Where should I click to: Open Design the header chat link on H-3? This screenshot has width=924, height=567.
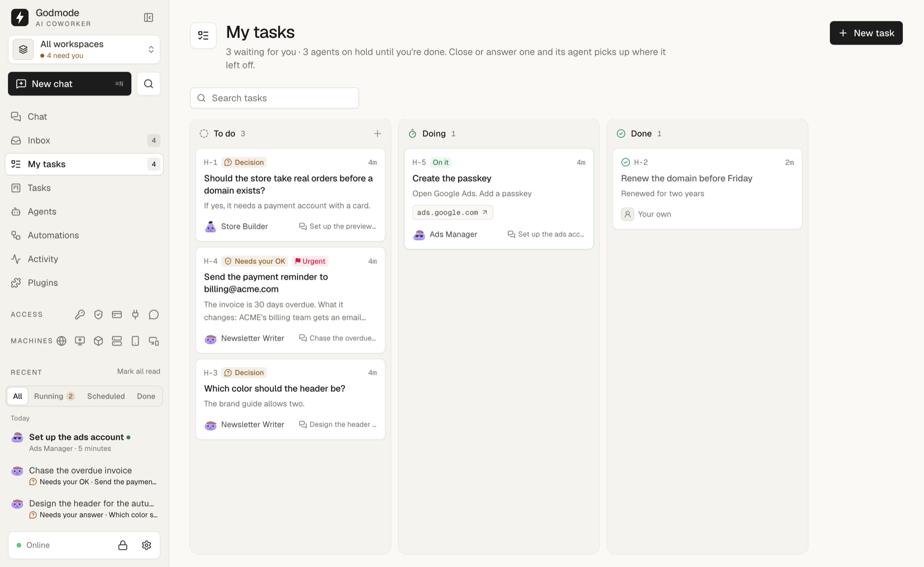[338, 424]
